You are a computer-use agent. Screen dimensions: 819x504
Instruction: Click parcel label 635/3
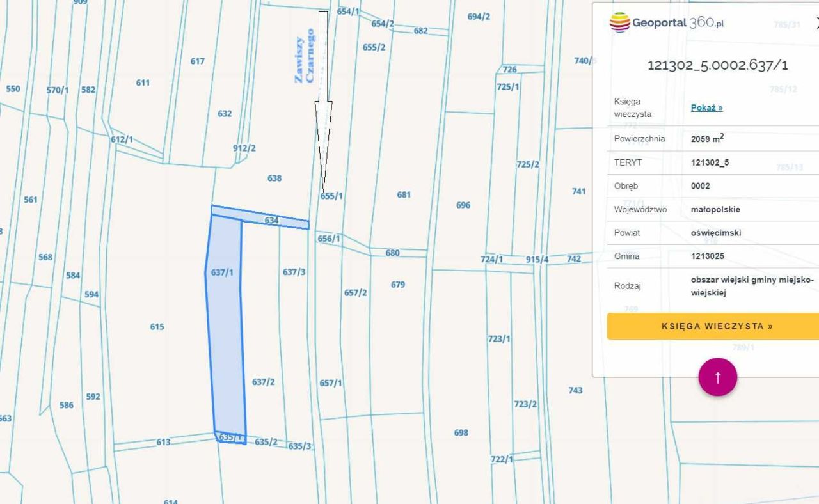tap(299, 446)
